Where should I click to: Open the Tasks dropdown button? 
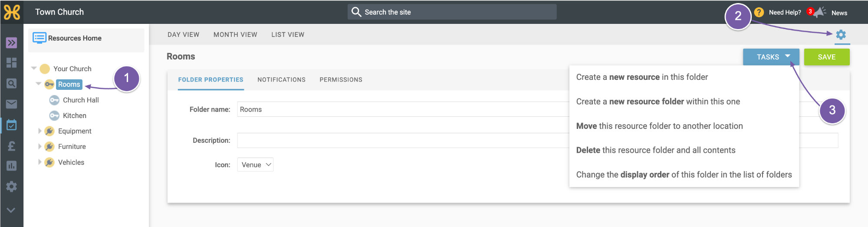[x=771, y=57]
